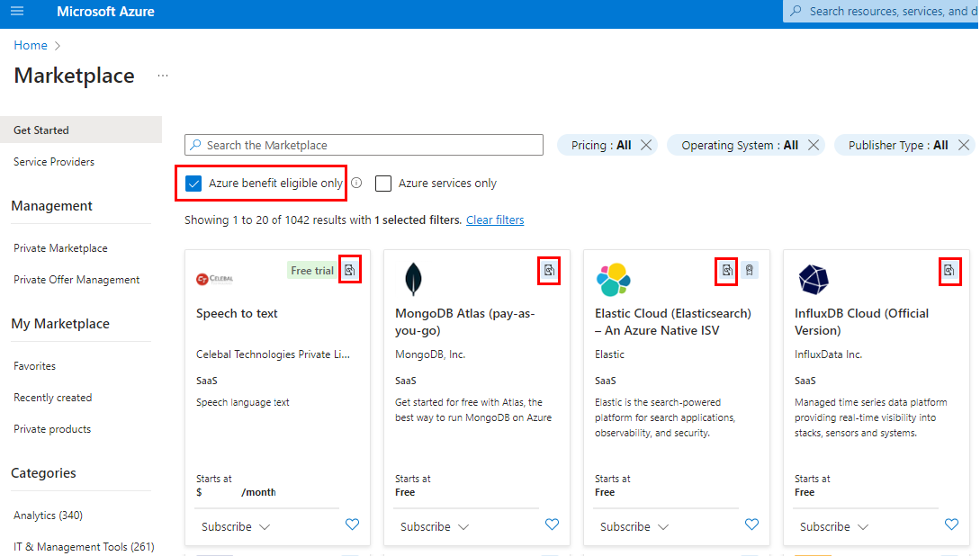Click the Home breadcrumb link
The width and height of the screenshot is (980, 556).
point(30,45)
